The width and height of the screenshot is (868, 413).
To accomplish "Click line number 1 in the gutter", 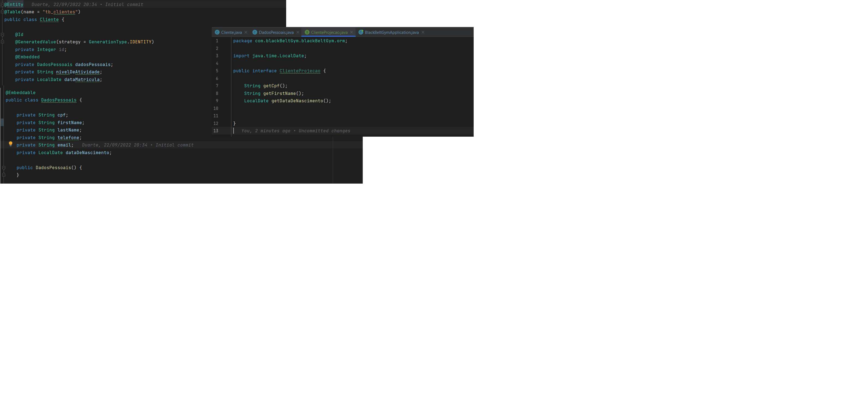I will tap(217, 41).
